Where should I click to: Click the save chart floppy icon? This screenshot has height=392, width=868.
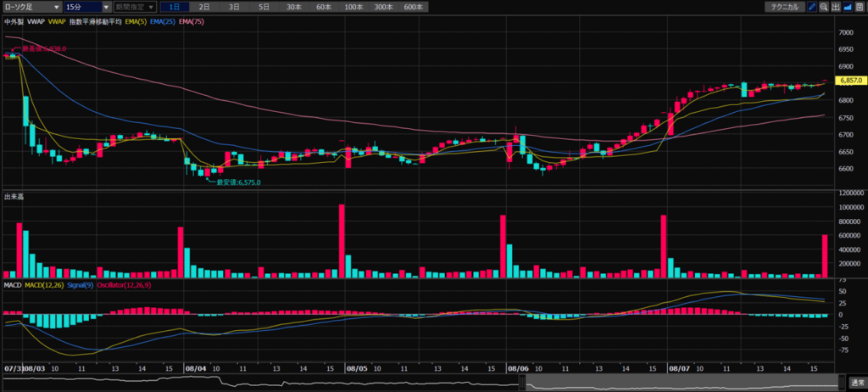[x=859, y=7]
